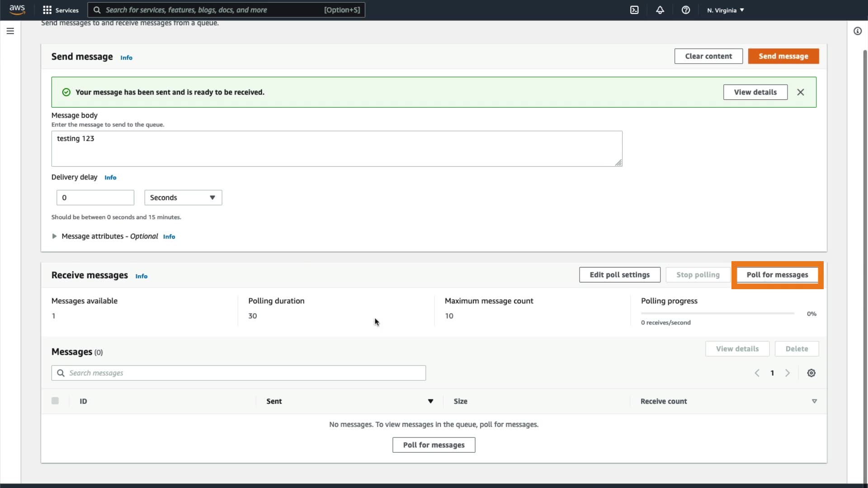Open the help question mark menu

point(686,10)
